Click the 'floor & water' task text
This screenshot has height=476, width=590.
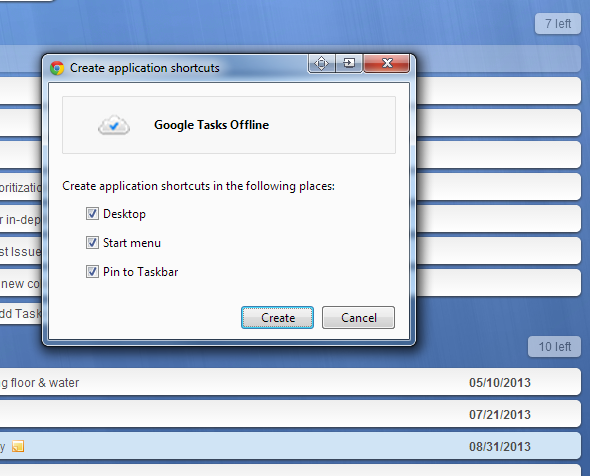(45, 383)
